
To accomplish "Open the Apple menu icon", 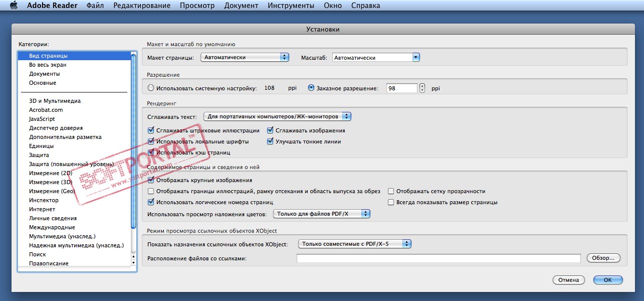I will tap(14, 6).
